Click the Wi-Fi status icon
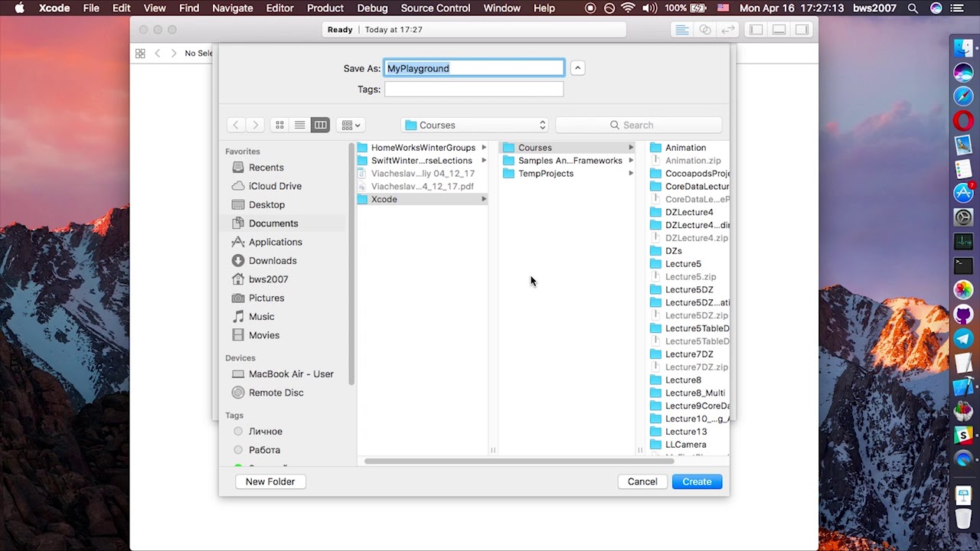This screenshot has height=551, width=980. (629, 8)
